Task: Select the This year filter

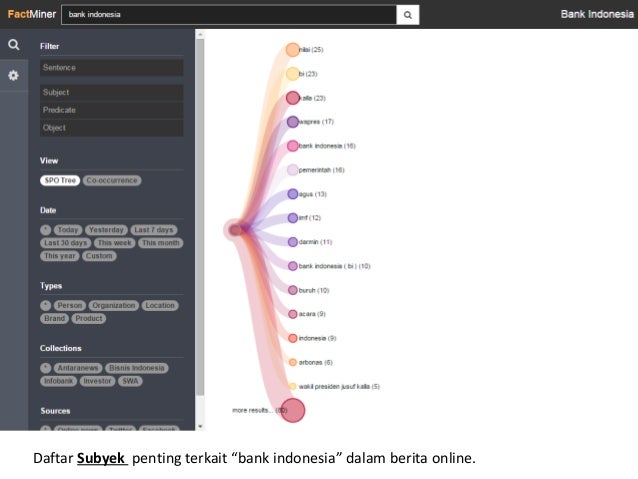Action: [60, 256]
